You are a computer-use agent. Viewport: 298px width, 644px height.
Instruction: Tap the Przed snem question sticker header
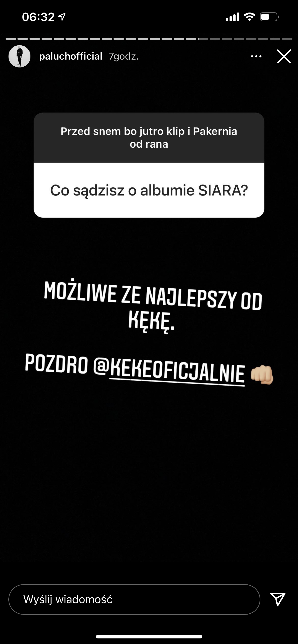149,138
